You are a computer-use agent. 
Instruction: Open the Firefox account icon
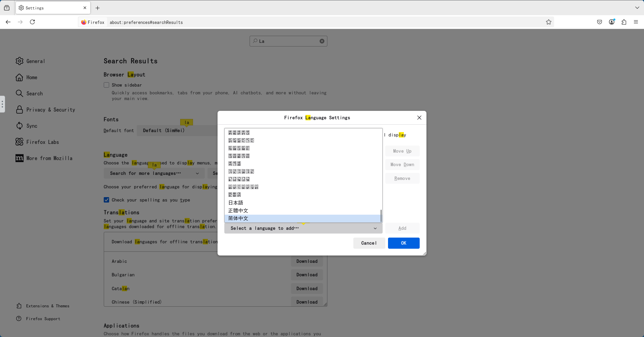pyautogui.click(x=612, y=22)
